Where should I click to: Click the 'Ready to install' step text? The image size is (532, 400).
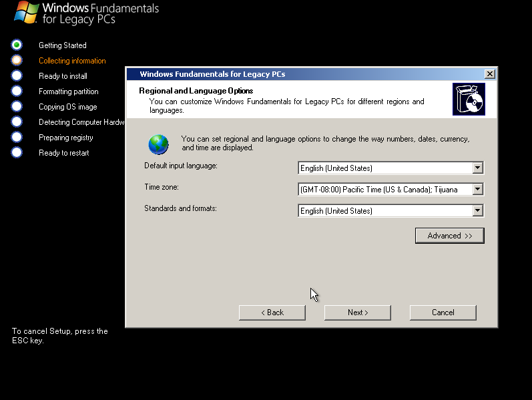(x=63, y=76)
